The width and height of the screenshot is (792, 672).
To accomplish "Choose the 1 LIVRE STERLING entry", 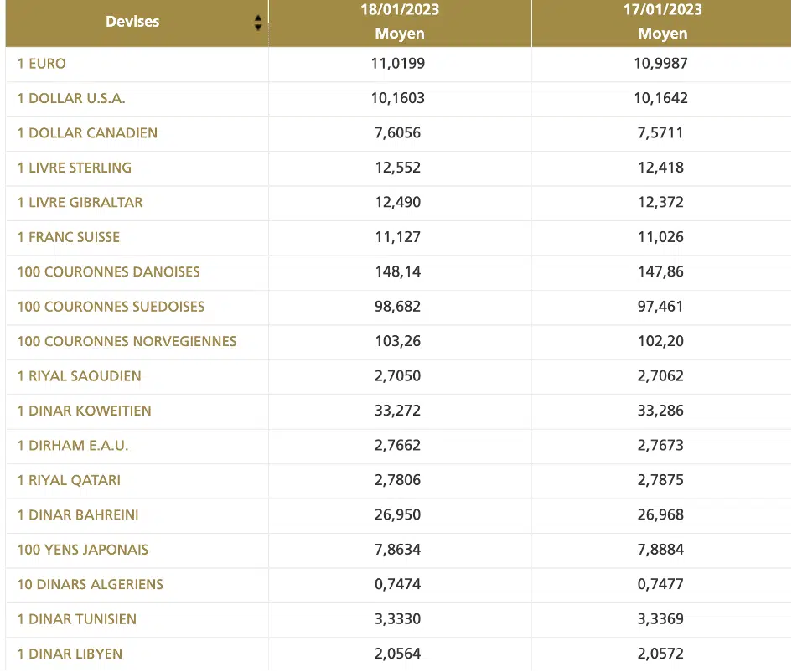I will coord(75,168).
